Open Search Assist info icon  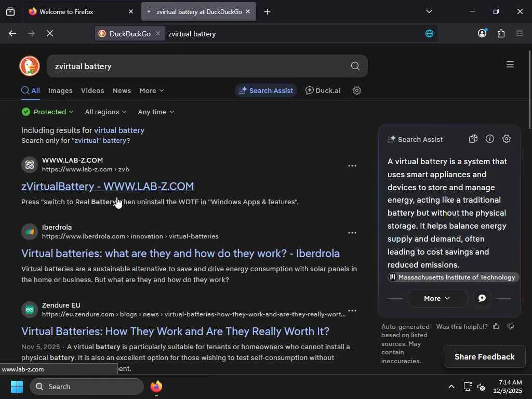point(489,139)
